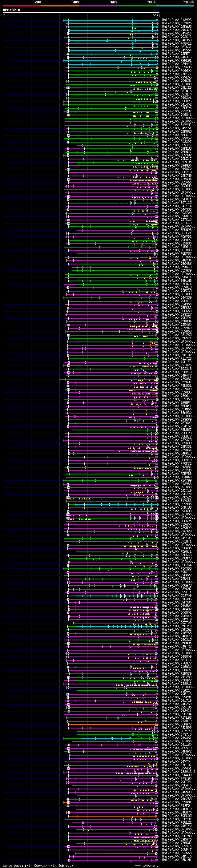Select hit label UniRef100_A7QFS2

coord(177,464)
